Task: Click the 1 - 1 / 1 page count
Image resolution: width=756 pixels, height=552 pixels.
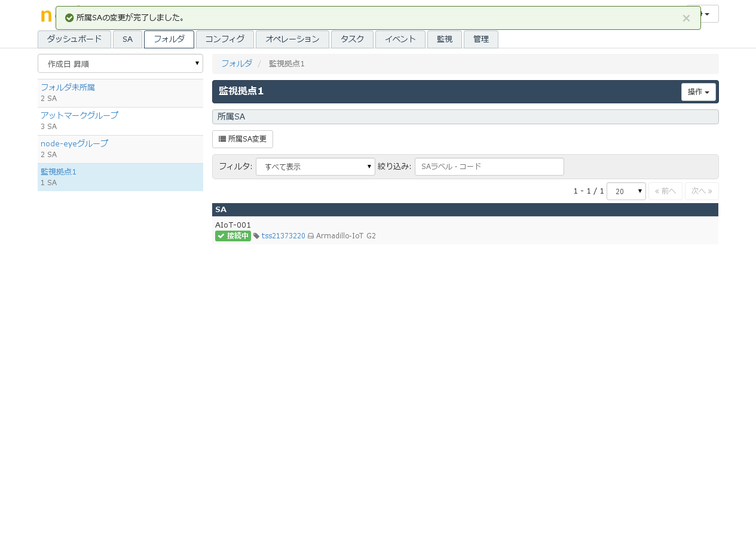Action: click(x=589, y=191)
